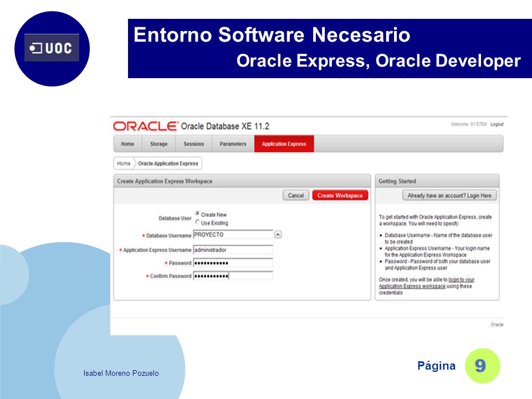Click the Create Workspace button
Image resolution: width=532 pixels, height=399 pixels.
click(340, 196)
